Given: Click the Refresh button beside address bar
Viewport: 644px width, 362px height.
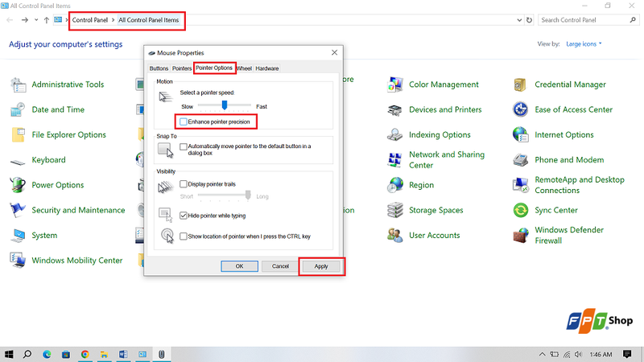Looking at the screenshot, I should [x=530, y=20].
